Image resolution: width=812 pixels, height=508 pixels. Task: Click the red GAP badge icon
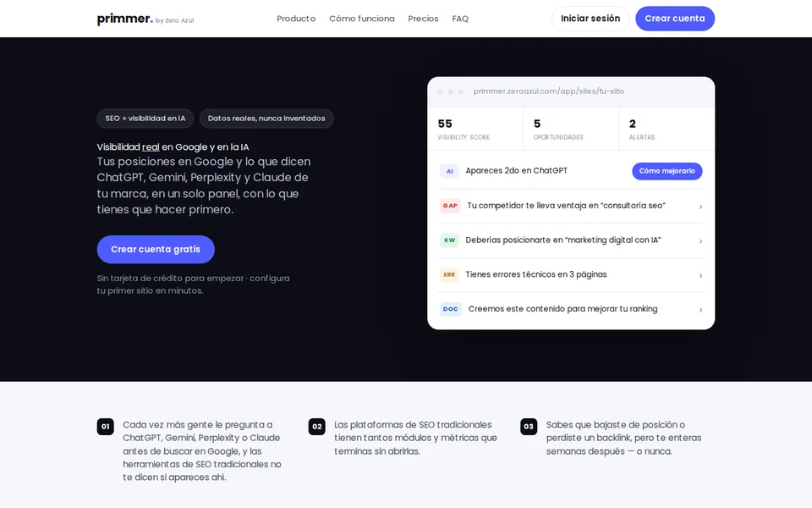click(x=449, y=206)
